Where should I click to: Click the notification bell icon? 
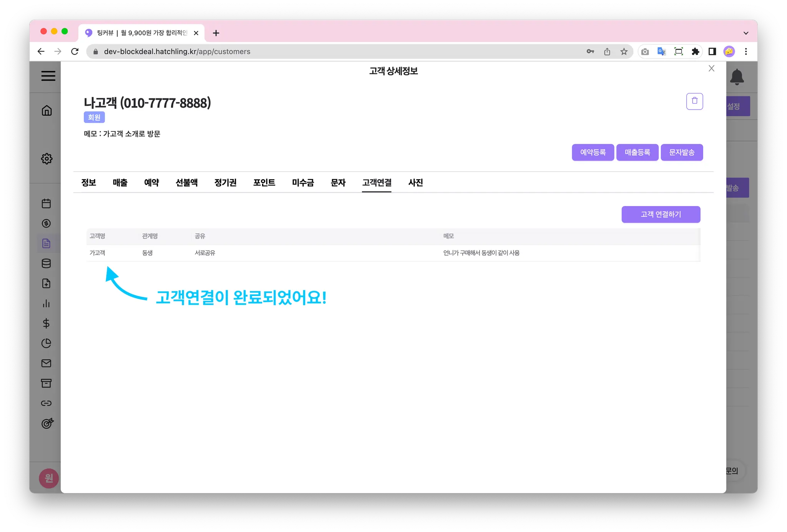[x=737, y=77]
